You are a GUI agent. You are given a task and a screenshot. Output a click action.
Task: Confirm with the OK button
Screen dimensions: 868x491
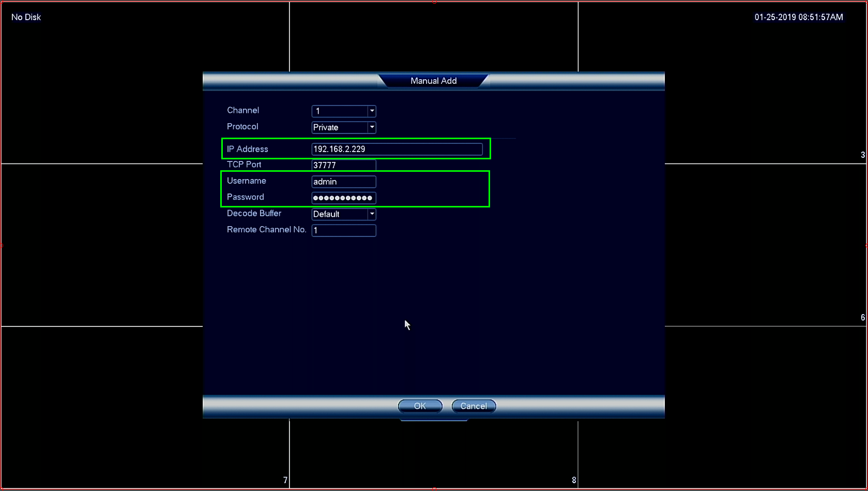pos(420,406)
